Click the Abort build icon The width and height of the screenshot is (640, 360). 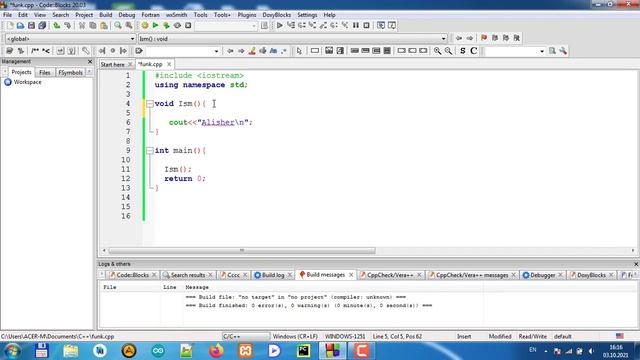(x=188, y=26)
